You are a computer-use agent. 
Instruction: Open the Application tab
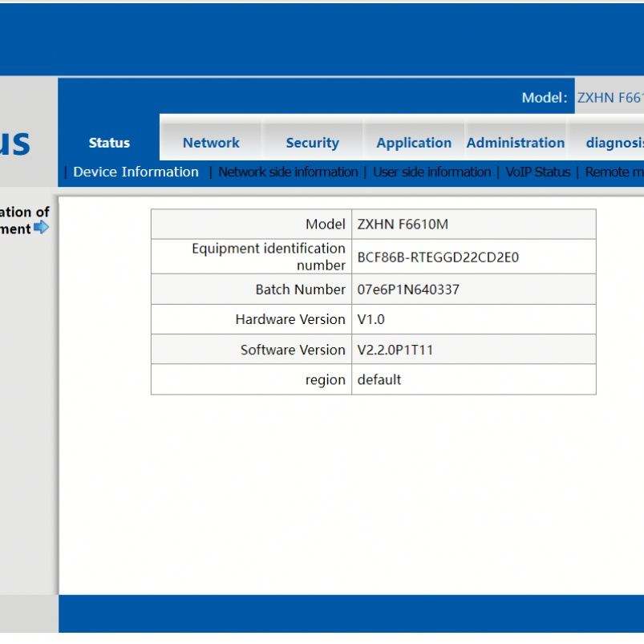pyautogui.click(x=414, y=143)
